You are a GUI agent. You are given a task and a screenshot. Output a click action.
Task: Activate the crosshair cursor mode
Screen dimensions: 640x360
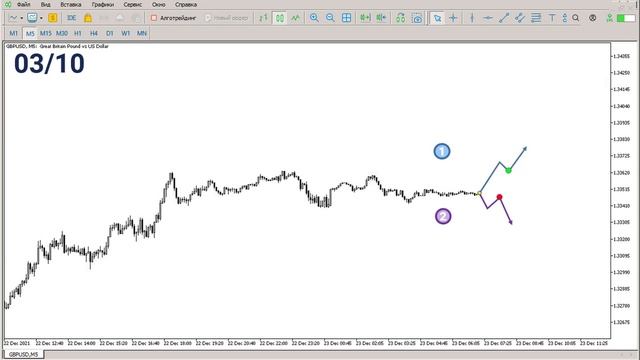453,18
